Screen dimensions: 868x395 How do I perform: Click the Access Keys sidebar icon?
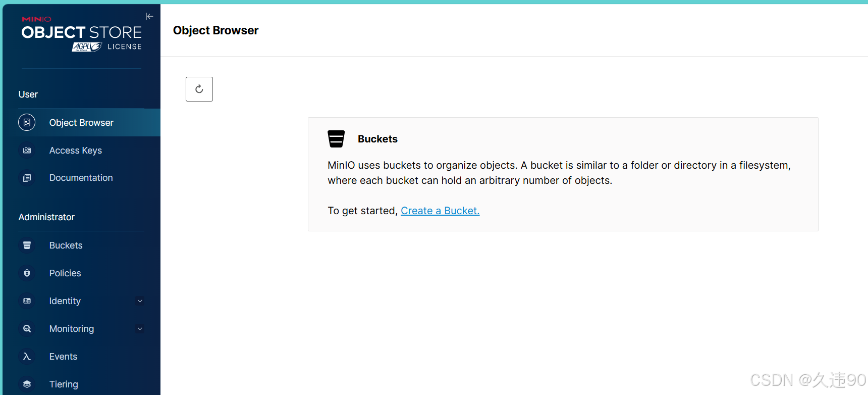click(27, 151)
